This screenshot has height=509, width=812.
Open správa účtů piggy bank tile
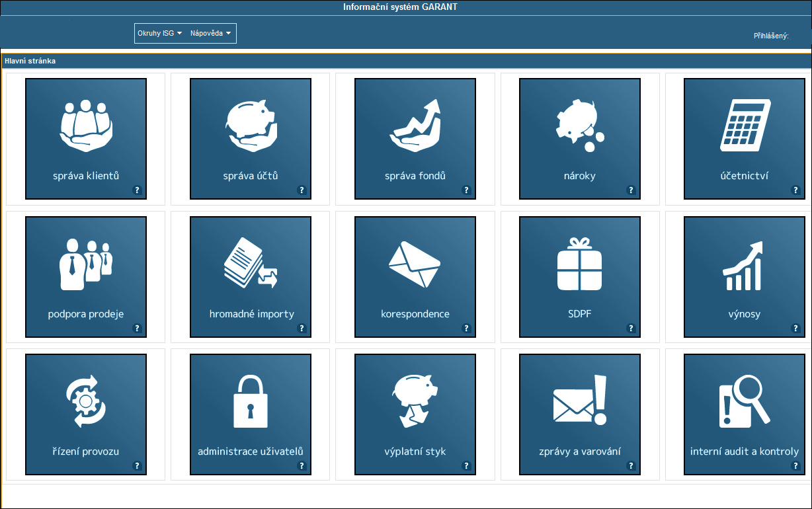click(250, 138)
